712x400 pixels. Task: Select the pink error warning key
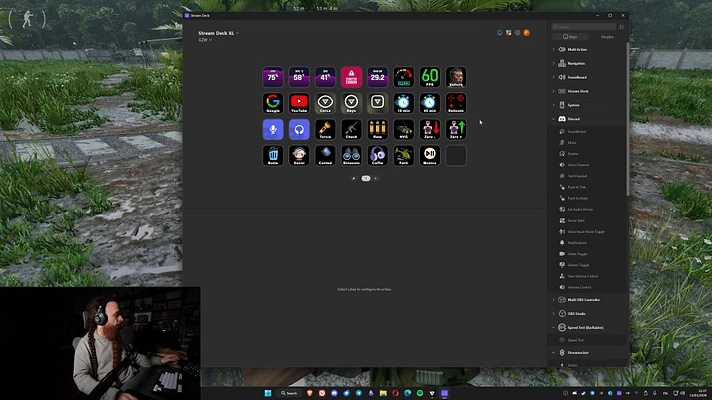(351, 77)
